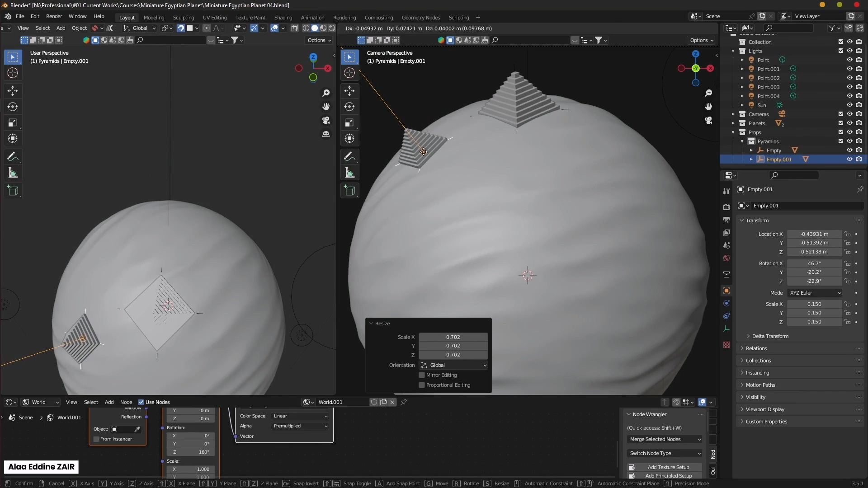This screenshot has width=868, height=488.
Task: Enable Mirror Editing in the Resize panel
Action: (x=421, y=375)
